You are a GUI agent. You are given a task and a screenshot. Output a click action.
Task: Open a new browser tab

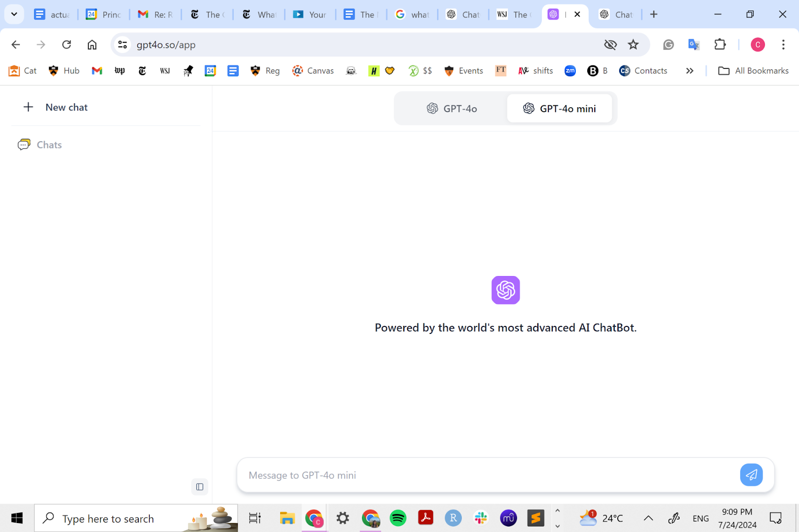coord(654,14)
